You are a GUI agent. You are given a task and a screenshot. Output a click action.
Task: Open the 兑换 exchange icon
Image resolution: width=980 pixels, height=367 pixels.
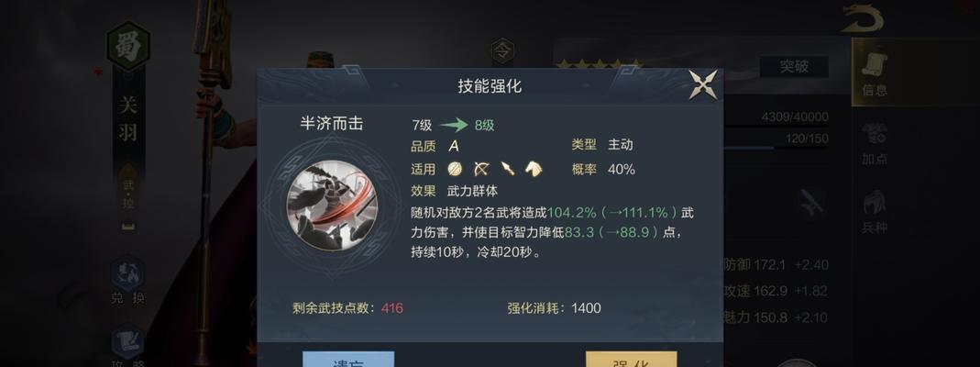[x=128, y=281]
